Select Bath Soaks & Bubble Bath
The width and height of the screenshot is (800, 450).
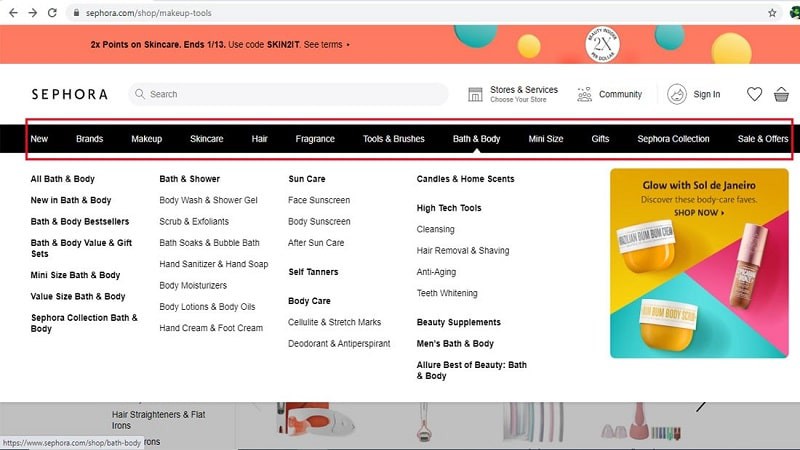coord(209,243)
